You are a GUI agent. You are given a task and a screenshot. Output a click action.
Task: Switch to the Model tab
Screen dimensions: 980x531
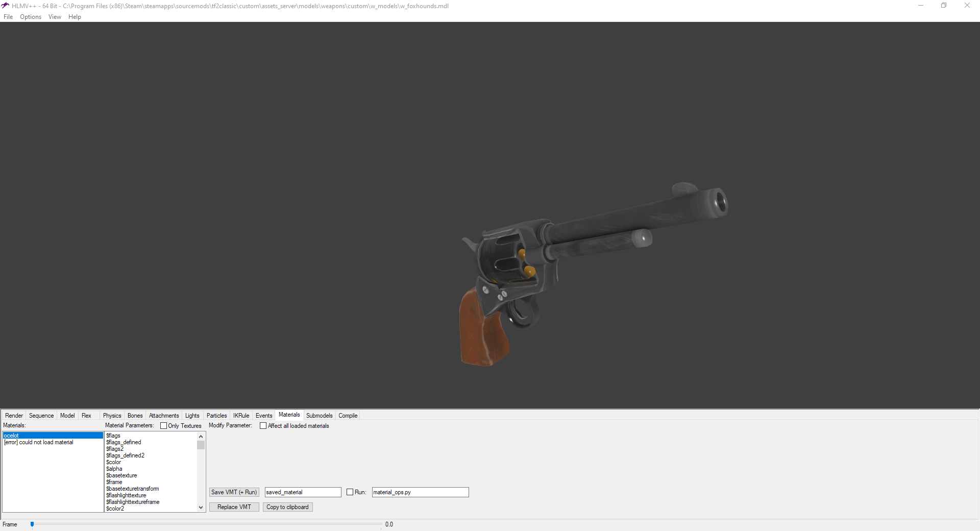[x=67, y=416]
